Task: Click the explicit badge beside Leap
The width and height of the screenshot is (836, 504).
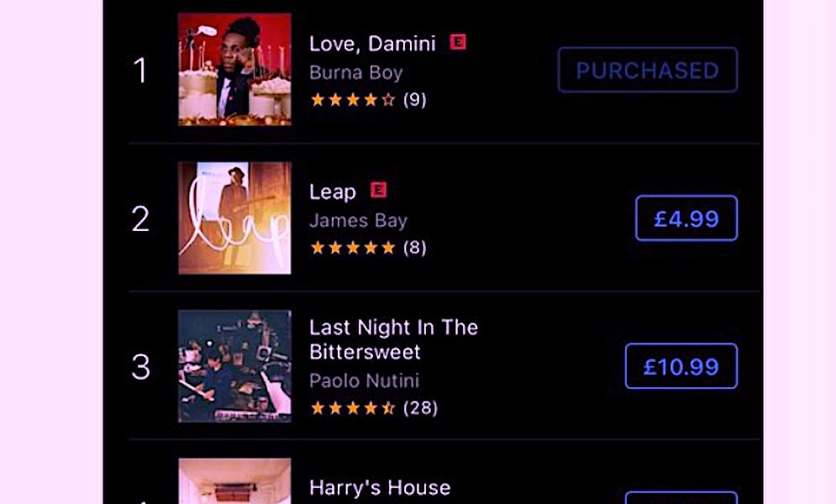Action: [x=378, y=190]
